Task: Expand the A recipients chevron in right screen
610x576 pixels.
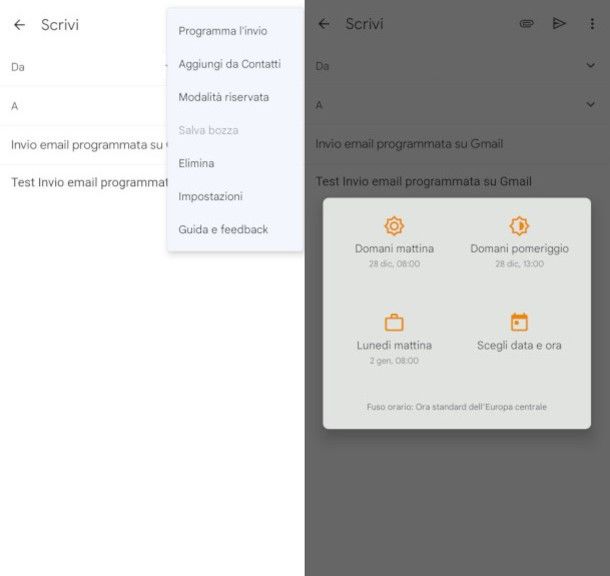Action: pos(591,104)
